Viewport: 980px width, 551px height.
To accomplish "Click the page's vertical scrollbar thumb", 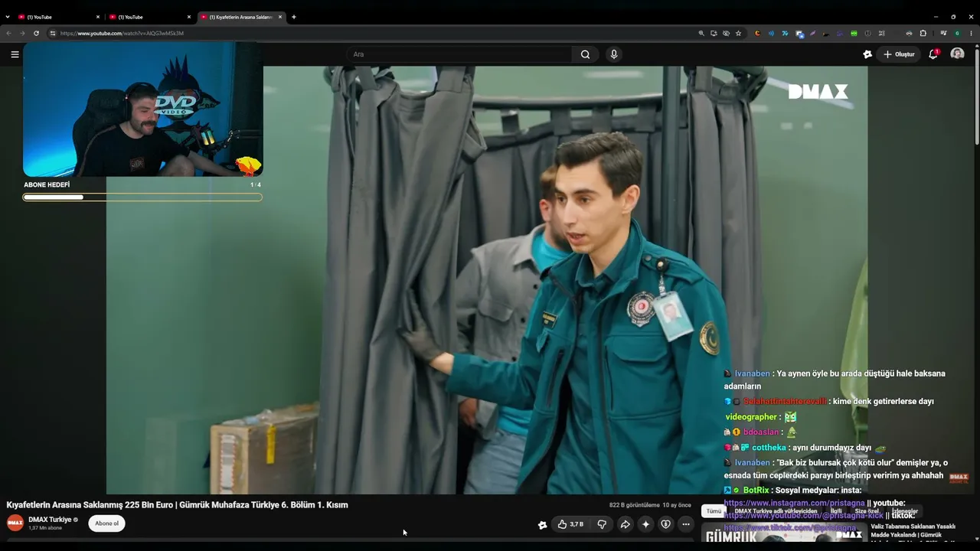I will tap(977, 96).
